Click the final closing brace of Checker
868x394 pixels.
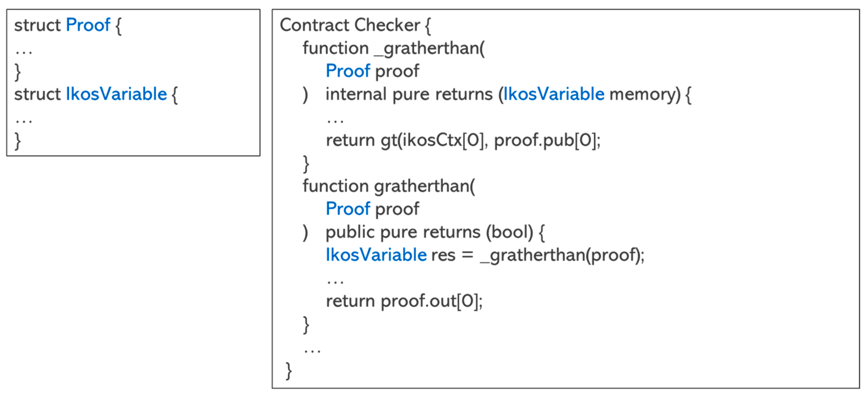click(288, 371)
